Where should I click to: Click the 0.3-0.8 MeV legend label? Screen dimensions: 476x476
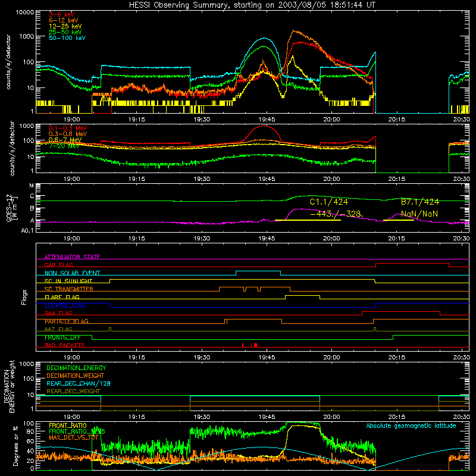click(x=67, y=134)
